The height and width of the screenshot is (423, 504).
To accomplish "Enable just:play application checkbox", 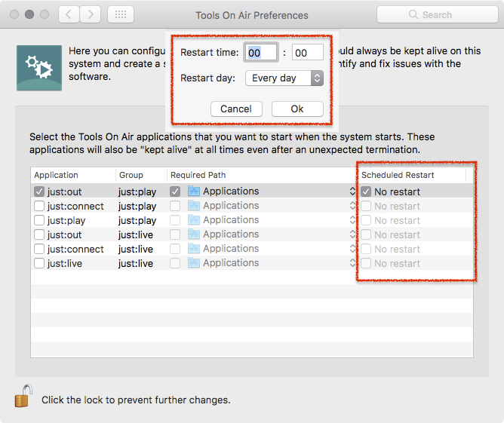I will click(39, 220).
